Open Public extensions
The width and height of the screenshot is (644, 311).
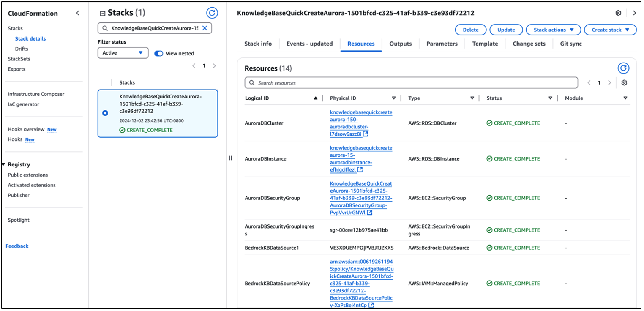28,175
